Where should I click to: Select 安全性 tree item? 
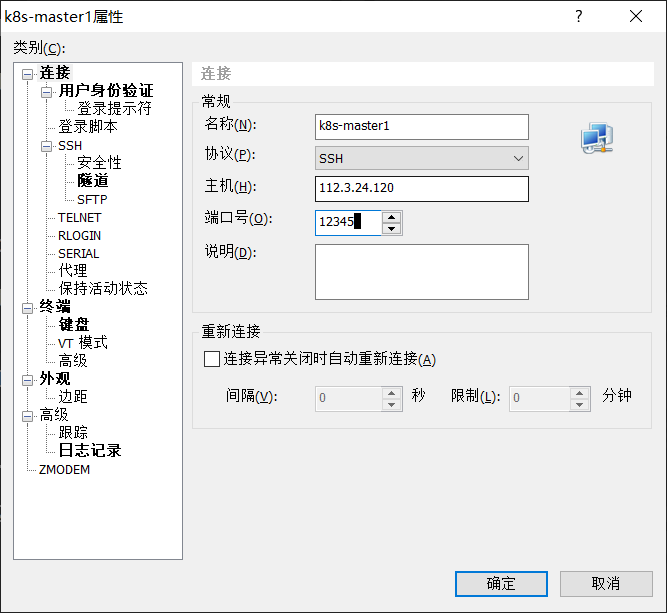(x=99, y=163)
